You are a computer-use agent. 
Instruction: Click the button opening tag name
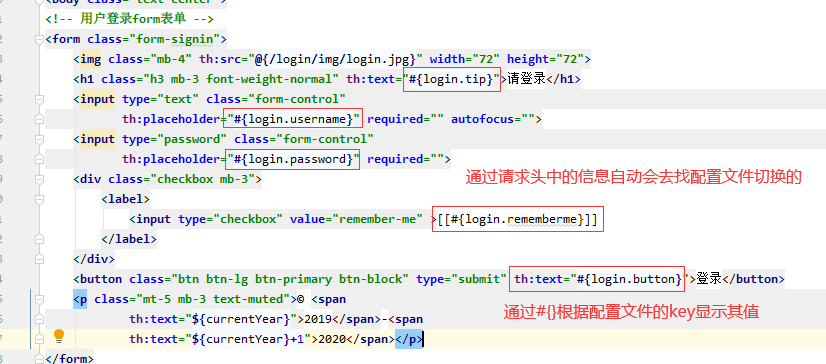(x=101, y=279)
